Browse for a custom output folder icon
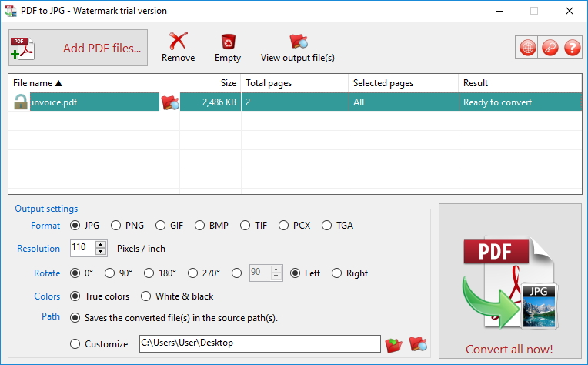This screenshot has width=588, height=365. [x=393, y=344]
